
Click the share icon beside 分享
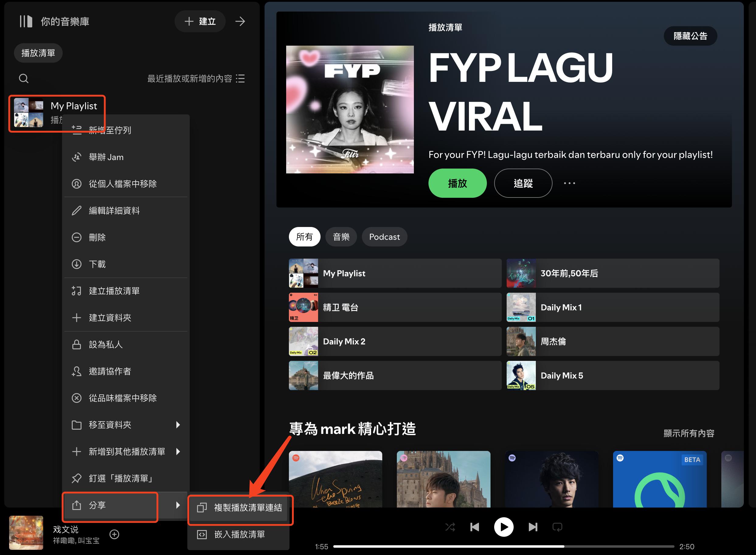pyautogui.click(x=77, y=505)
